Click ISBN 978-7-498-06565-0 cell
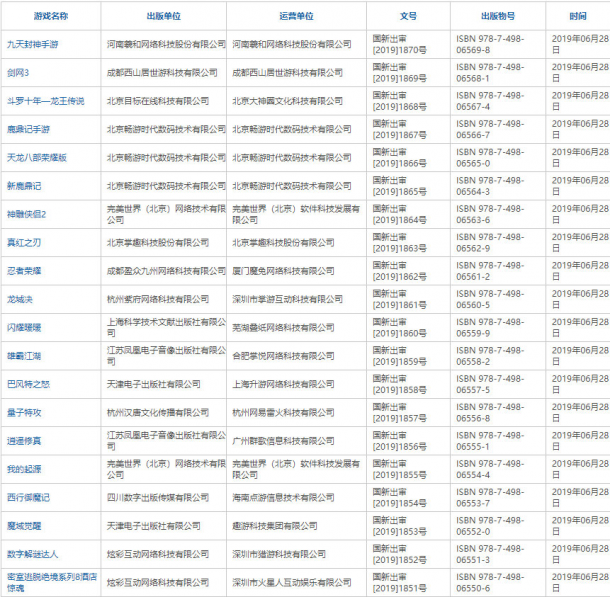Screen dimensions: 610x597 click(x=490, y=158)
